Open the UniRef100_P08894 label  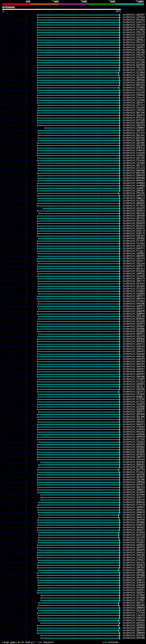(x=133, y=291)
